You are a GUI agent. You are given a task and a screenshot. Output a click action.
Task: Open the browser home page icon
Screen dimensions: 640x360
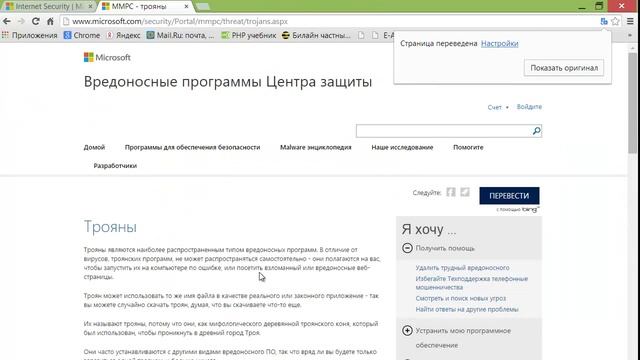50,21
